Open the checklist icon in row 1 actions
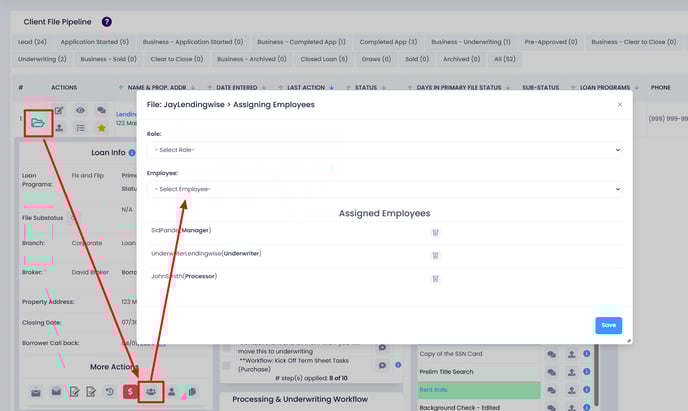Screen dimensions: 688x411 [80, 128]
